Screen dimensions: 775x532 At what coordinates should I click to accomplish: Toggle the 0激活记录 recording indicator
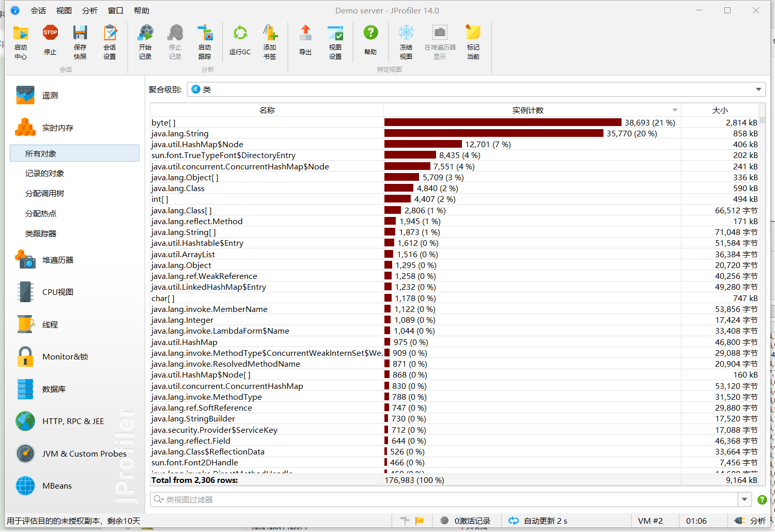coord(464,521)
